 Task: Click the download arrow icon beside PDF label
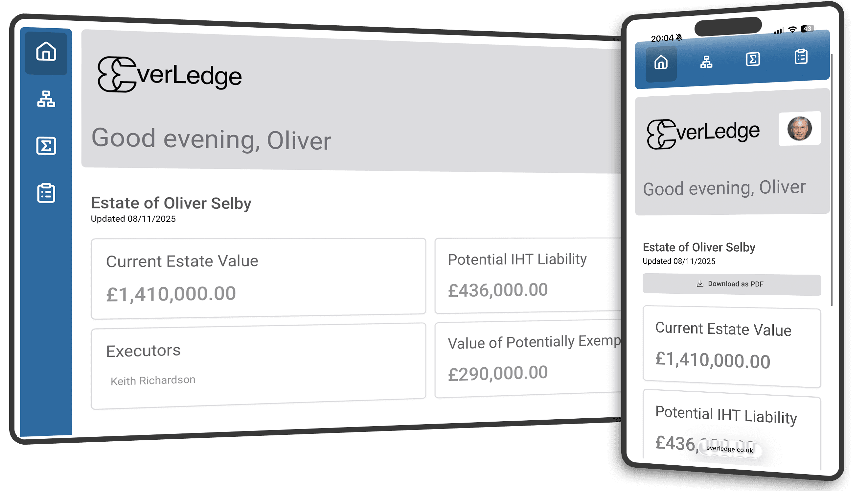pyautogui.click(x=700, y=284)
